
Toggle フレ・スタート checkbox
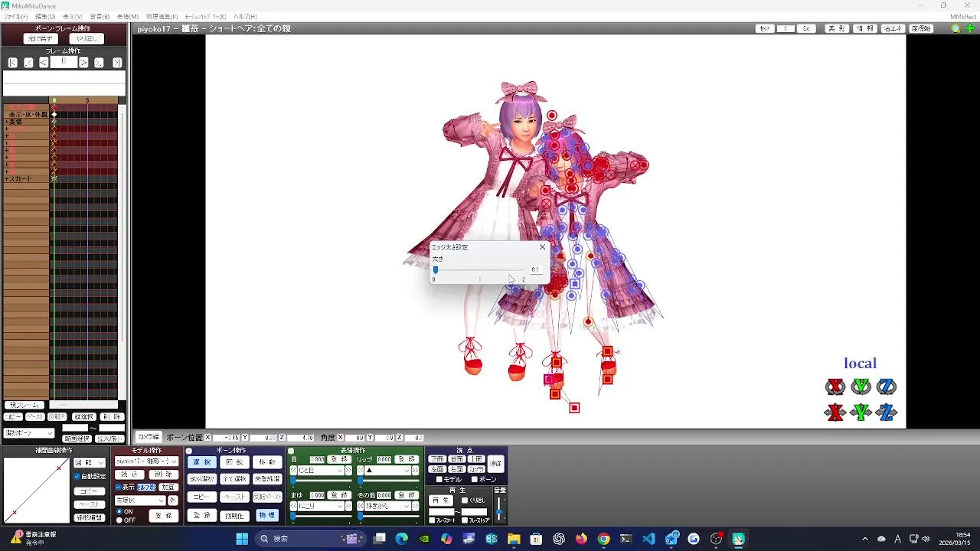[x=433, y=520]
